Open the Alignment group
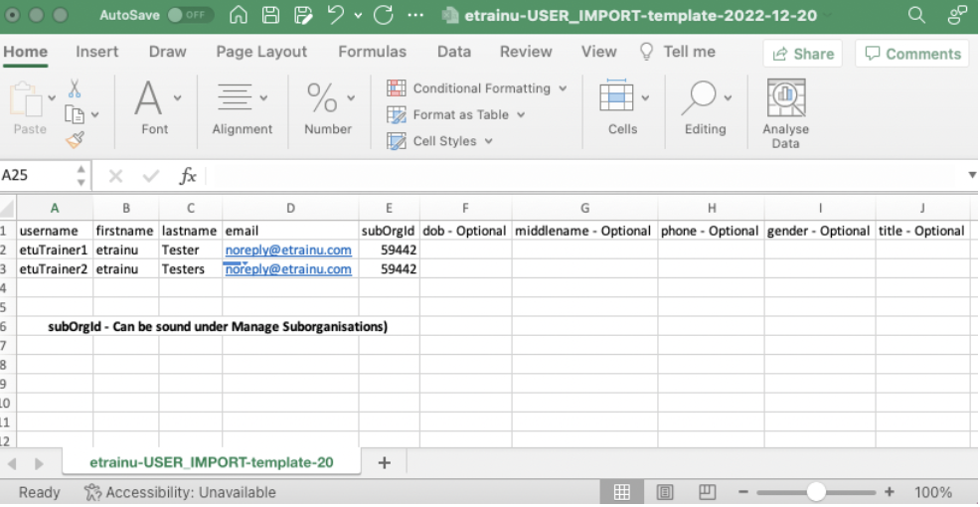The height and width of the screenshot is (507, 980). tap(242, 107)
